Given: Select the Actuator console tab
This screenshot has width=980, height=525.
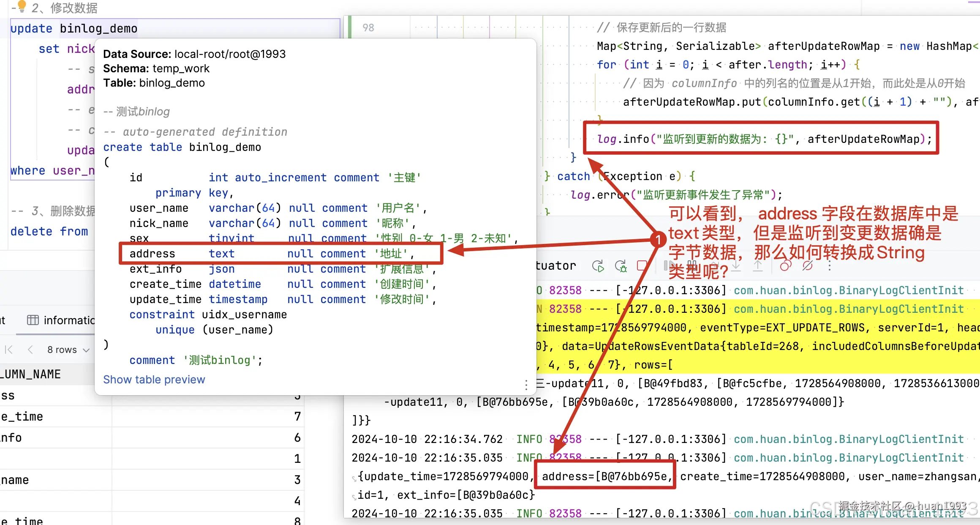Looking at the screenshot, I should click(555, 265).
